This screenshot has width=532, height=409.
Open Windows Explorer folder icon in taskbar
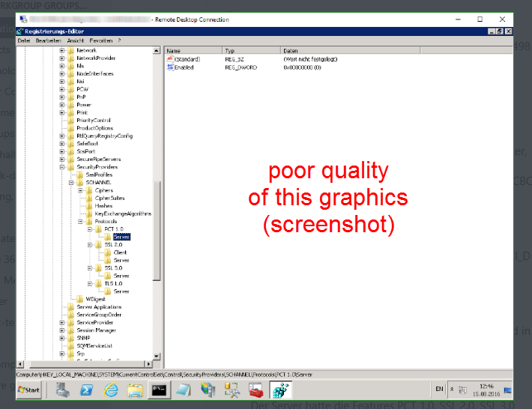pos(135,390)
